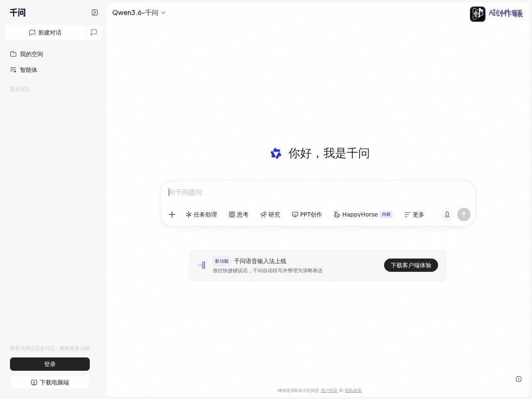Open 智能体 in the sidebar
This screenshot has height=399, width=532.
pyautogui.click(x=24, y=70)
